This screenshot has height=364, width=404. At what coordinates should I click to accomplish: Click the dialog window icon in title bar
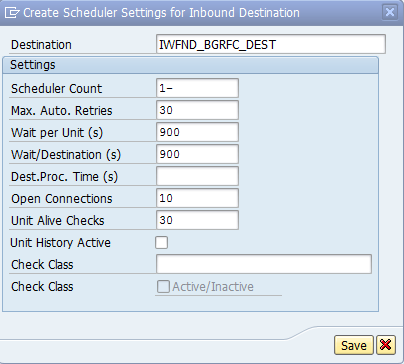(x=12, y=13)
